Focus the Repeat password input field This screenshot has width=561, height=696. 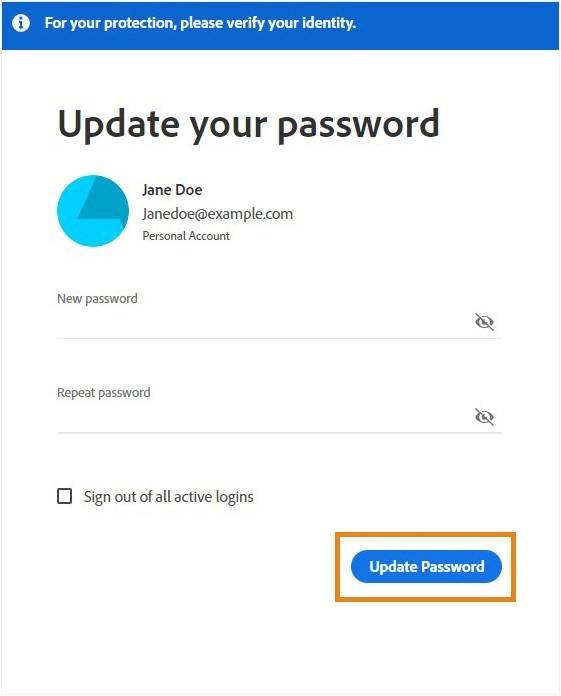pyautogui.click(x=264, y=417)
